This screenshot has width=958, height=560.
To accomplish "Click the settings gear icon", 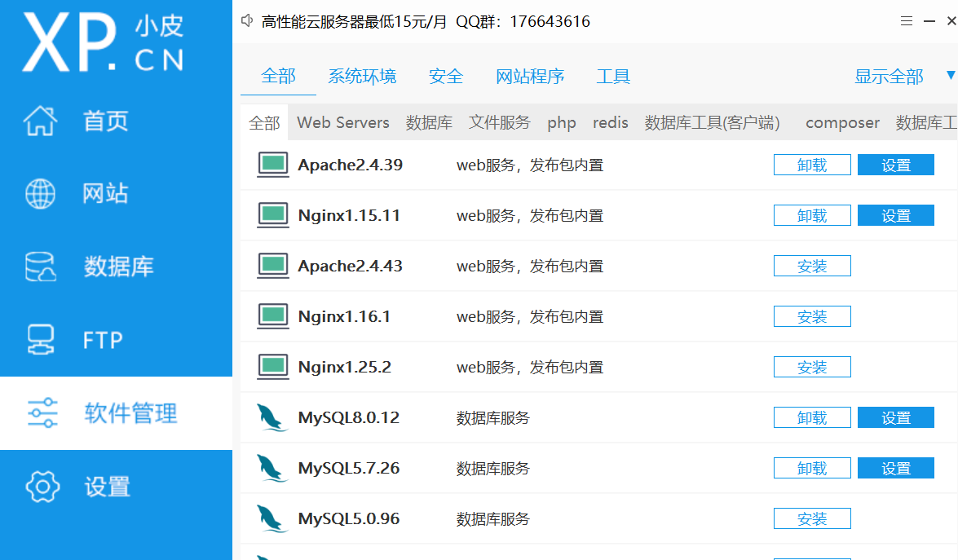I will (x=42, y=486).
